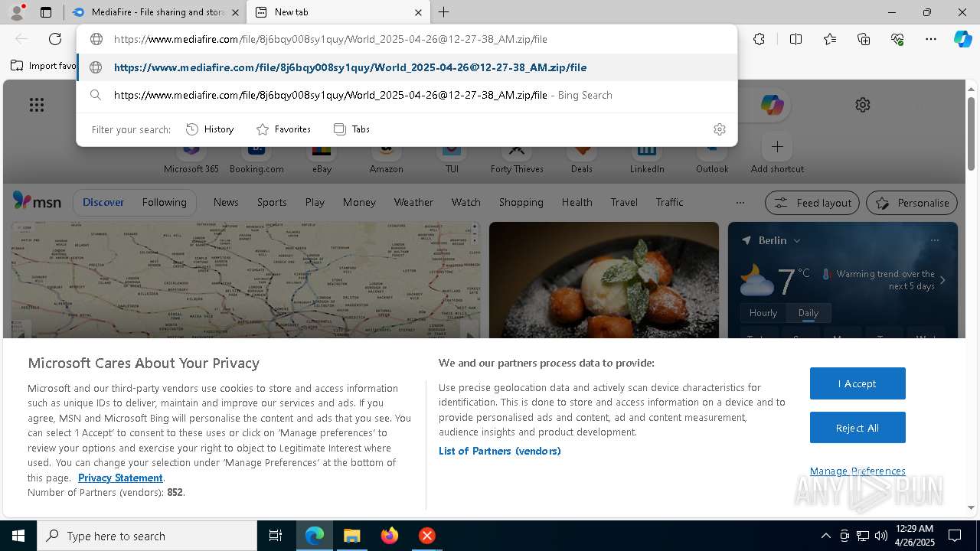Select the Following feed tab
The width and height of the screenshot is (980, 551).
click(164, 202)
